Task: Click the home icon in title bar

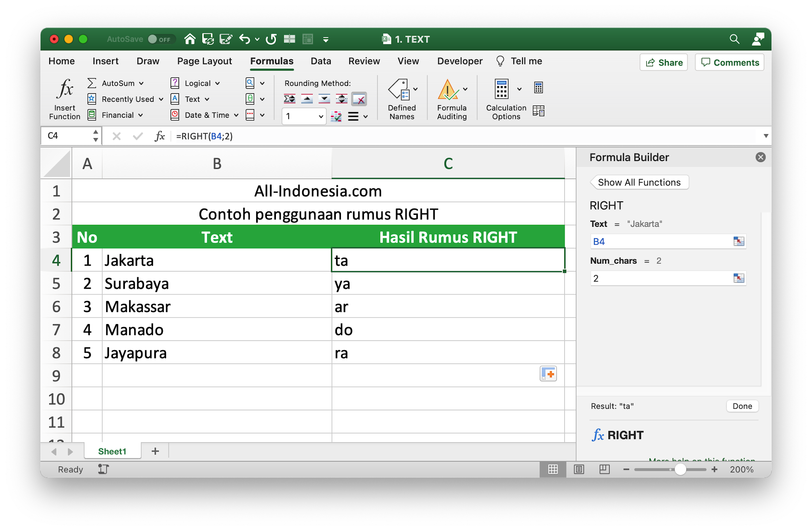Action: coord(190,39)
